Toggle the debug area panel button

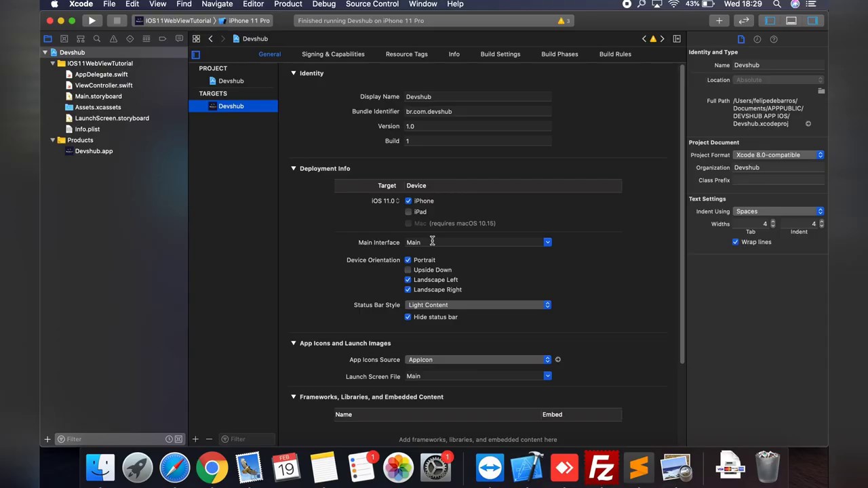point(791,21)
